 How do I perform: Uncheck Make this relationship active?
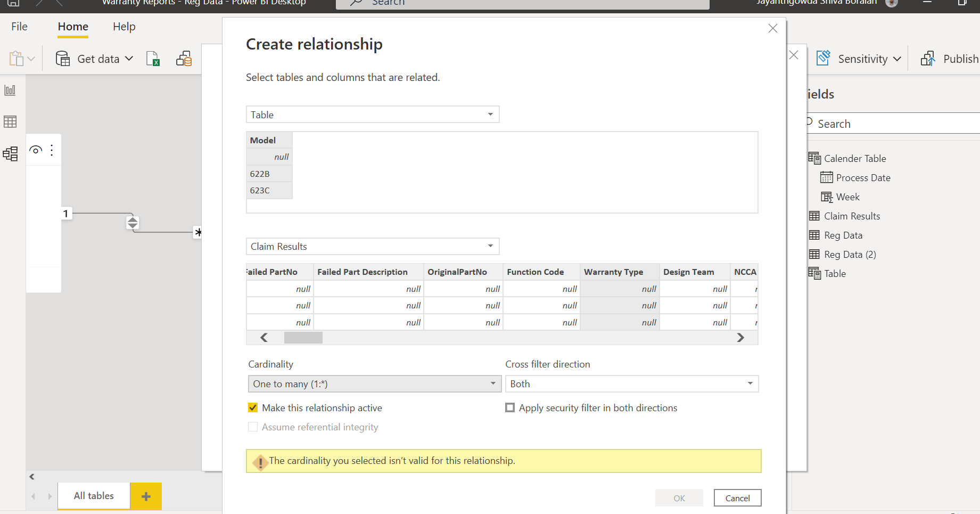253,407
